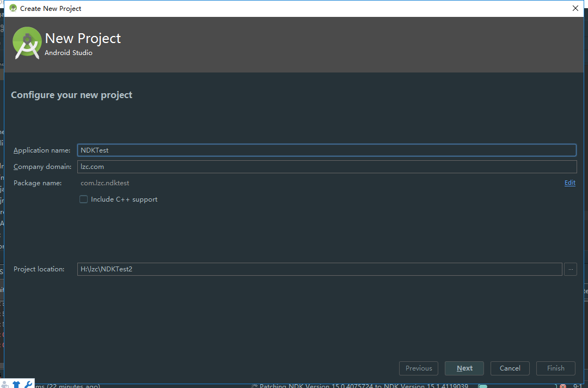Stop the NDK patching via red cancel icon
This screenshot has height=388, width=588.
563,386
